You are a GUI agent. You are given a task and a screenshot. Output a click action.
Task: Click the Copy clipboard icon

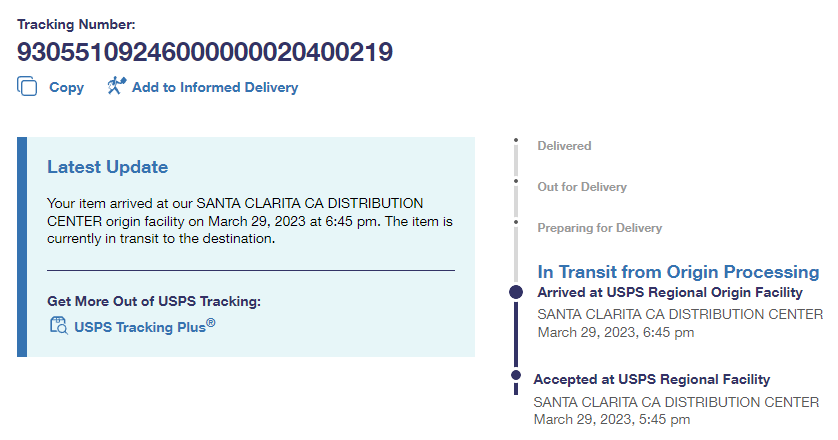tap(27, 87)
